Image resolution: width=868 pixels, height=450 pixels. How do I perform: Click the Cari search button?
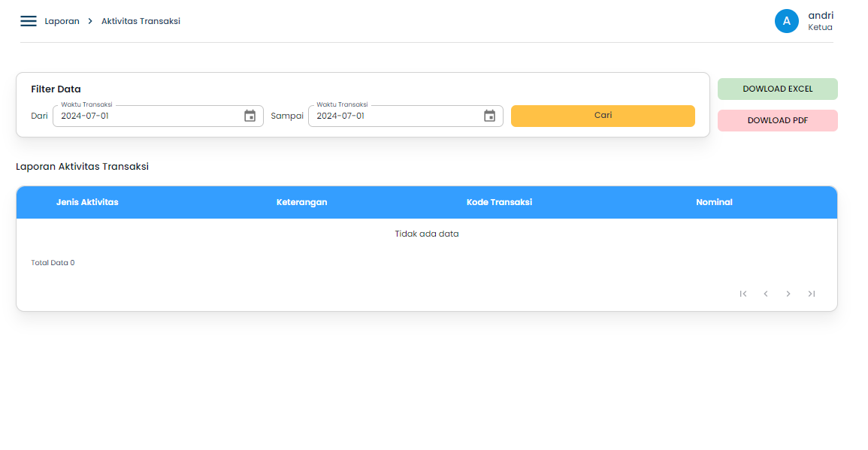pos(603,116)
